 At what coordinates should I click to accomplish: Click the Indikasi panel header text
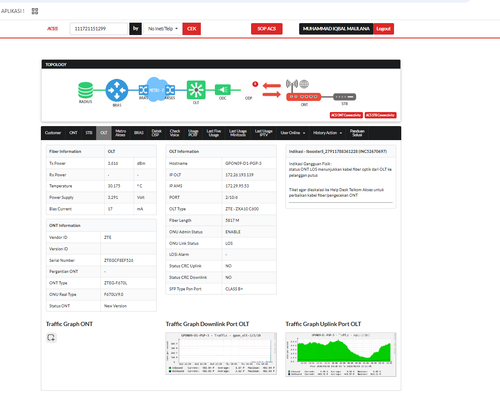click(338, 151)
